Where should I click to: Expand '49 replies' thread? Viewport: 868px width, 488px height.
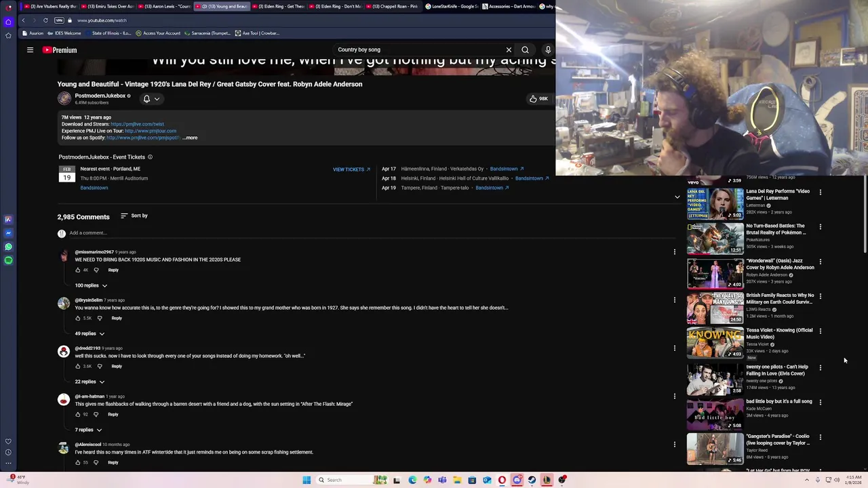pyautogui.click(x=90, y=333)
